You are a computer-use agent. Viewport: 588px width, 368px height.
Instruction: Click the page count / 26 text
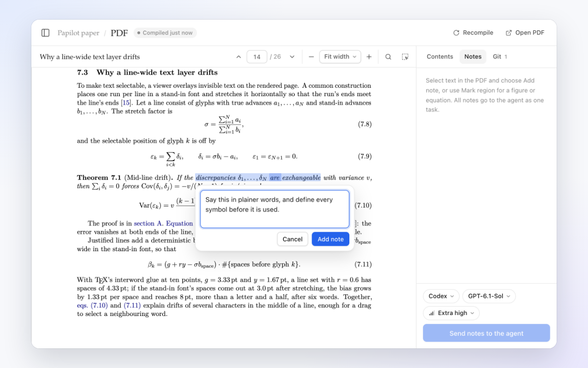[x=275, y=57]
